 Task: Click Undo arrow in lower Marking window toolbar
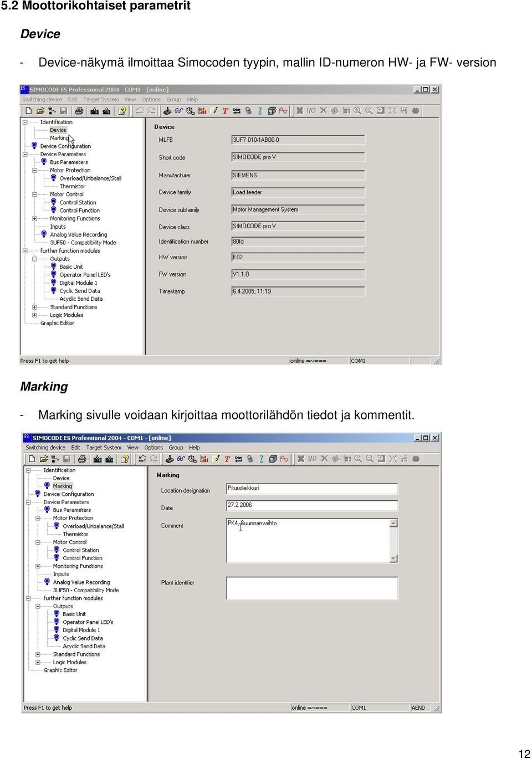click(x=142, y=459)
